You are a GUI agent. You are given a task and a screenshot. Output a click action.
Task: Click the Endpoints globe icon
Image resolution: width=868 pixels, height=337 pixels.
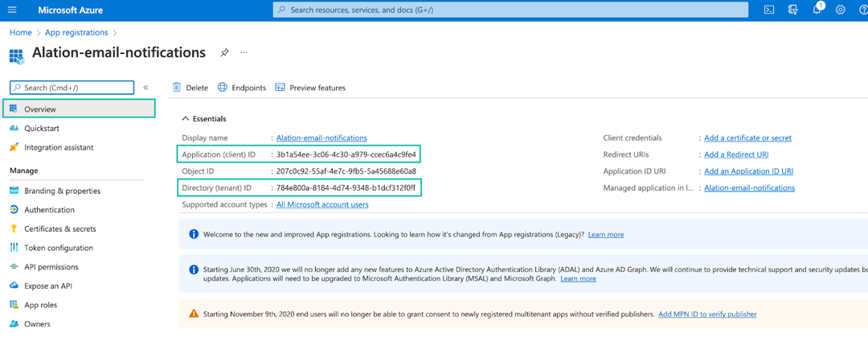(223, 88)
